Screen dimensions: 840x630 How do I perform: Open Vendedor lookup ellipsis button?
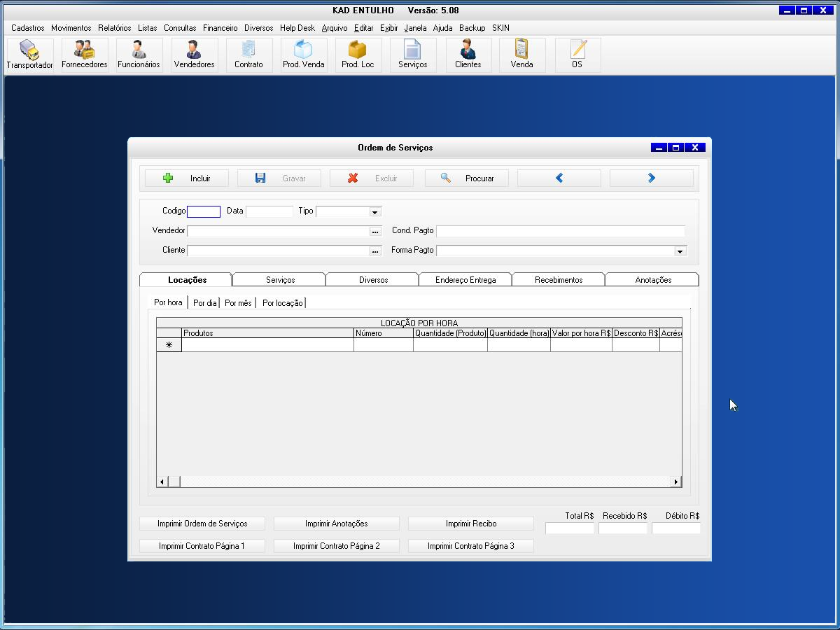(x=375, y=232)
